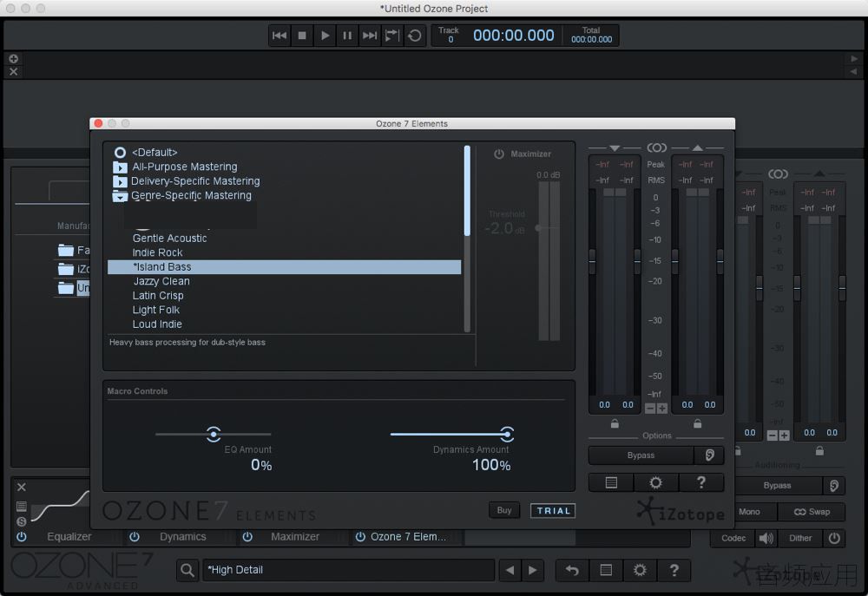Screen dimensions: 868x596
Task: Open the preset list icon in Elements window options
Action: point(611,482)
